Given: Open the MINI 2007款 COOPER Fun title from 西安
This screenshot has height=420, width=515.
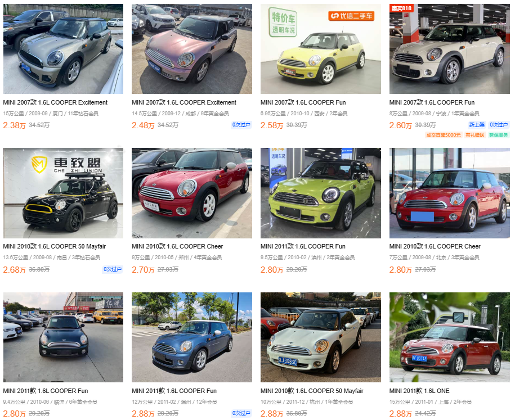Looking at the screenshot, I should pyautogui.click(x=303, y=102).
